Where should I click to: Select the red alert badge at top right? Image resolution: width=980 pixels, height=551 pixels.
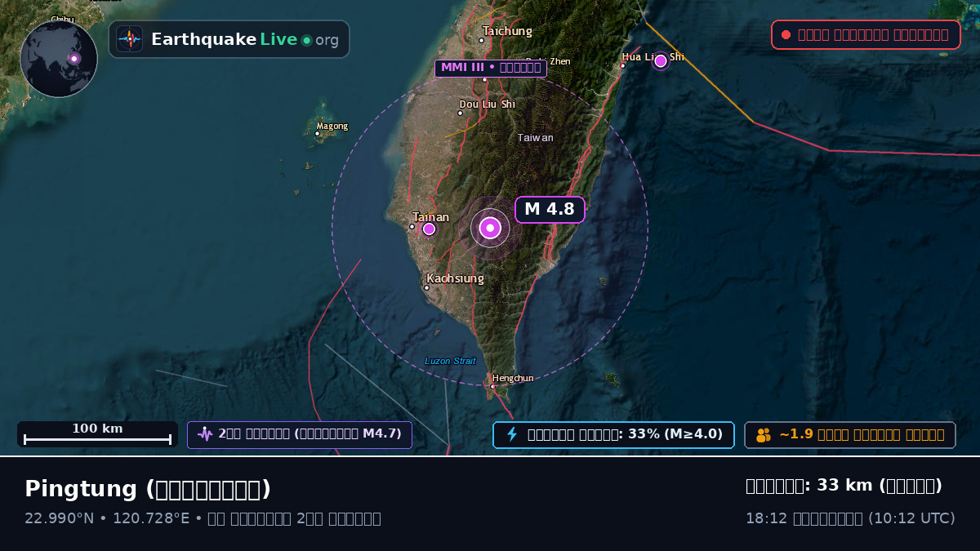[866, 35]
